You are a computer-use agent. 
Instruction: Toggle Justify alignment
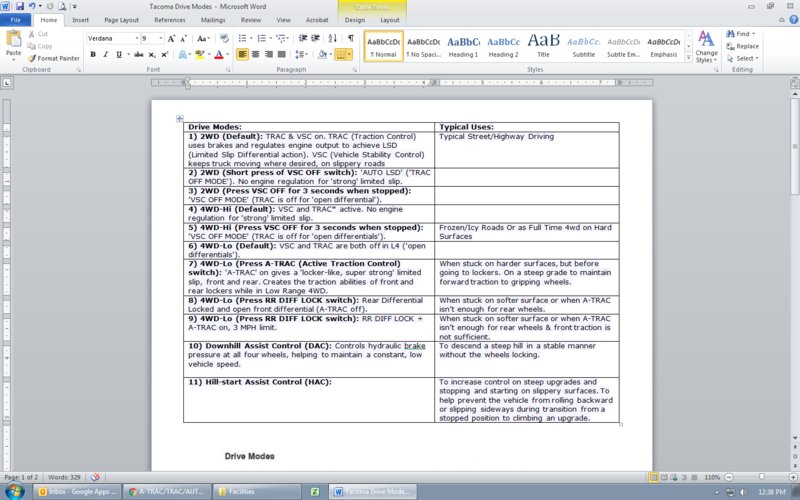pyautogui.click(x=282, y=54)
